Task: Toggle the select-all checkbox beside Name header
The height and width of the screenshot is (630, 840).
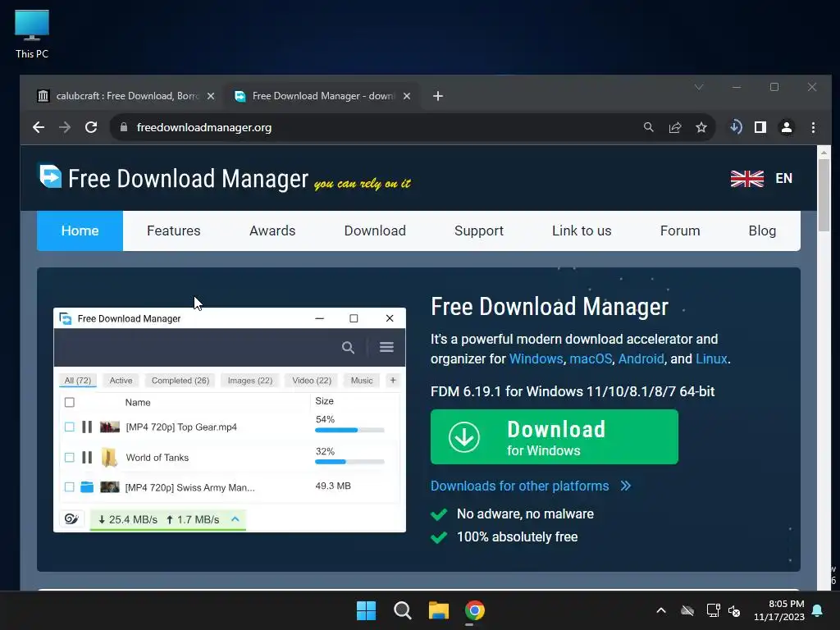Action: coord(70,402)
